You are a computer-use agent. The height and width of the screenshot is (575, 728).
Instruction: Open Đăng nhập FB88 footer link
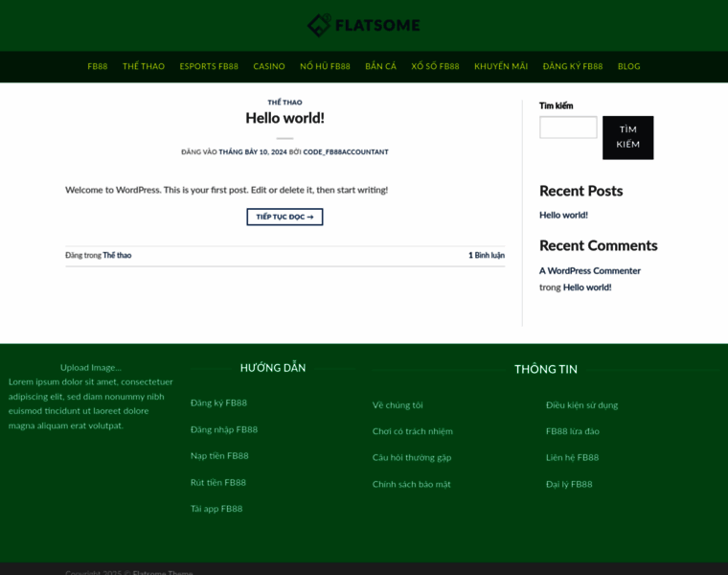pyautogui.click(x=224, y=429)
